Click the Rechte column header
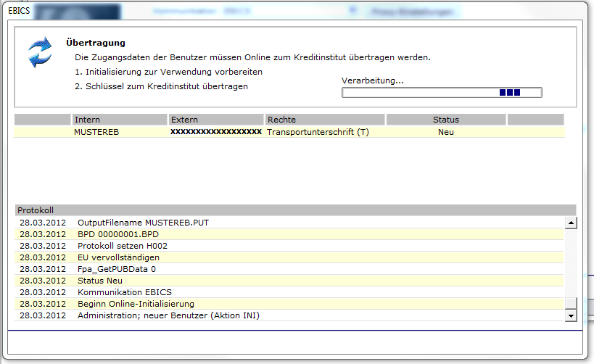Screen dimensions: 594x364 click(325, 120)
